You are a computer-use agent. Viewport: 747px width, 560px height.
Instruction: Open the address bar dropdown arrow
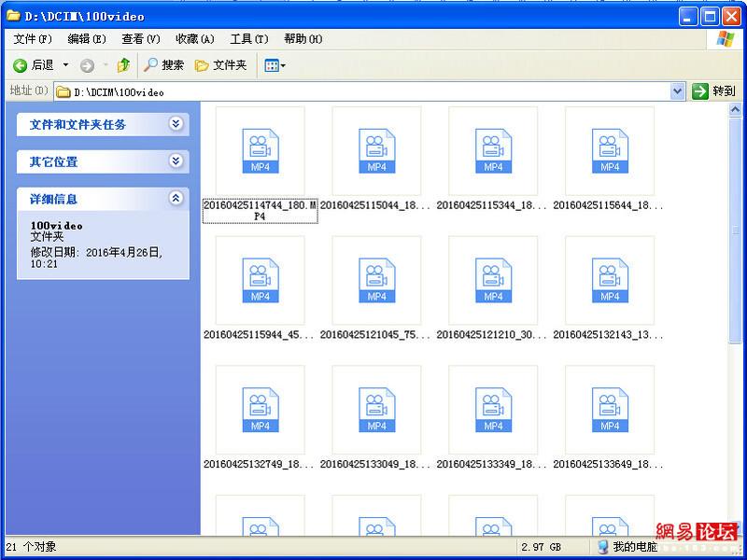coord(679,91)
